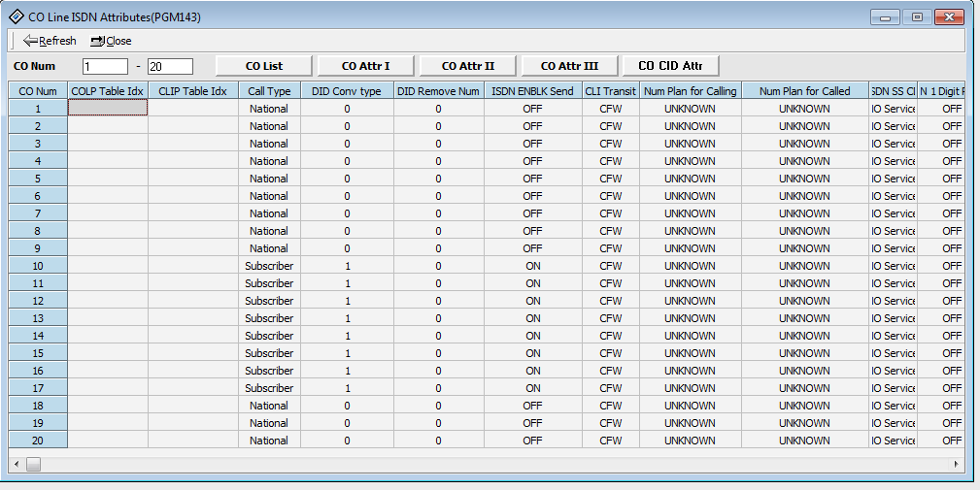Select Call Type cell for CO 12
980x490 pixels.
pos(269,301)
